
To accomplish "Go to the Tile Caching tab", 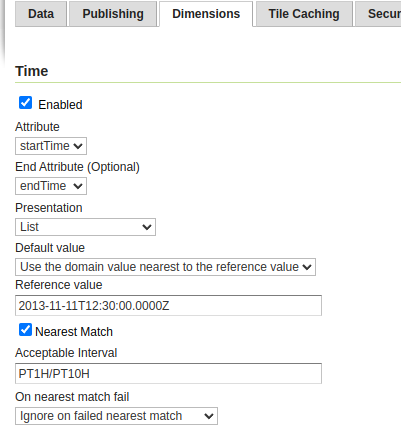I will coord(304,14).
